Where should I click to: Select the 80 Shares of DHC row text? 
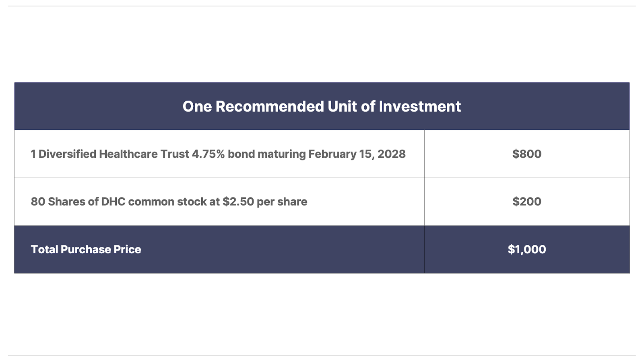click(x=169, y=202)
